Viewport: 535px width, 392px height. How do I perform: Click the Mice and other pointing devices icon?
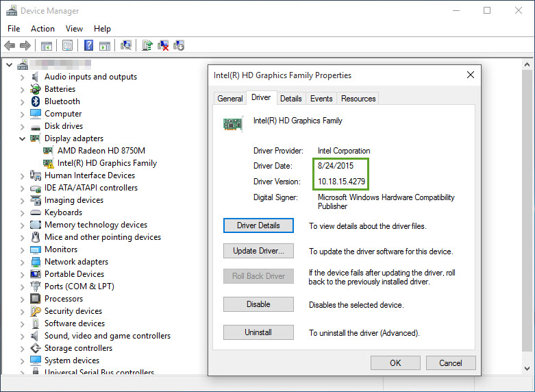tap(36, 237)
